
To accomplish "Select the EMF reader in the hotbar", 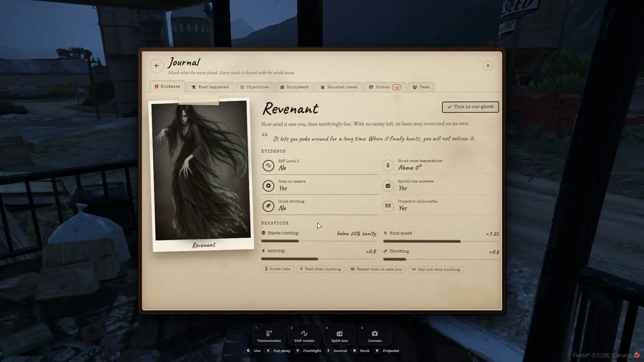I will point(304,335).
